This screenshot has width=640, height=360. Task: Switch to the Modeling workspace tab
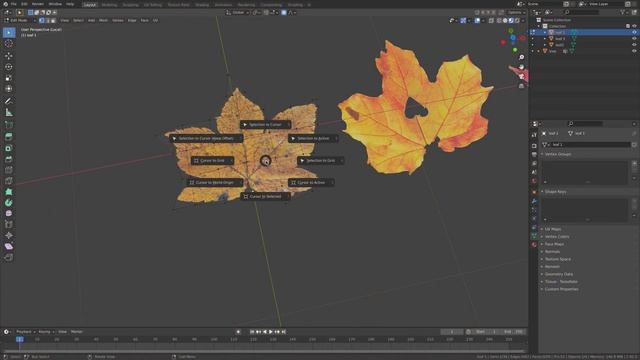(109, 4)
